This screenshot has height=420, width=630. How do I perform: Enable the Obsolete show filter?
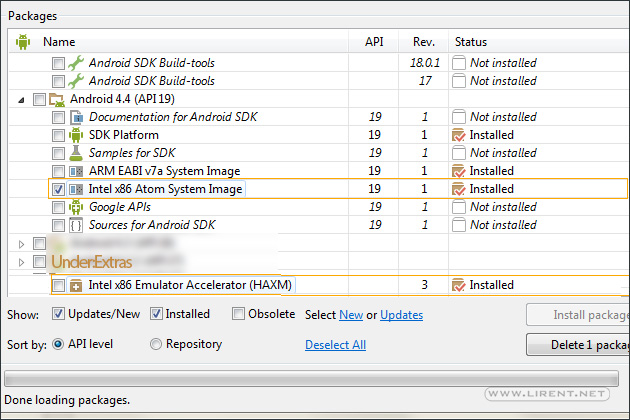coord(238,313)
